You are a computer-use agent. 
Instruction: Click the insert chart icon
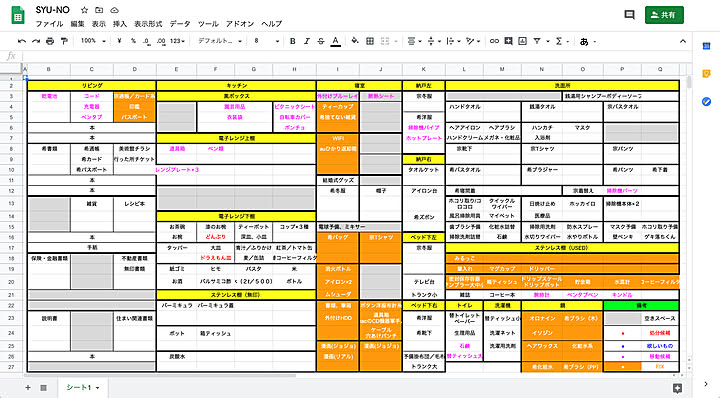coord(523,41)
